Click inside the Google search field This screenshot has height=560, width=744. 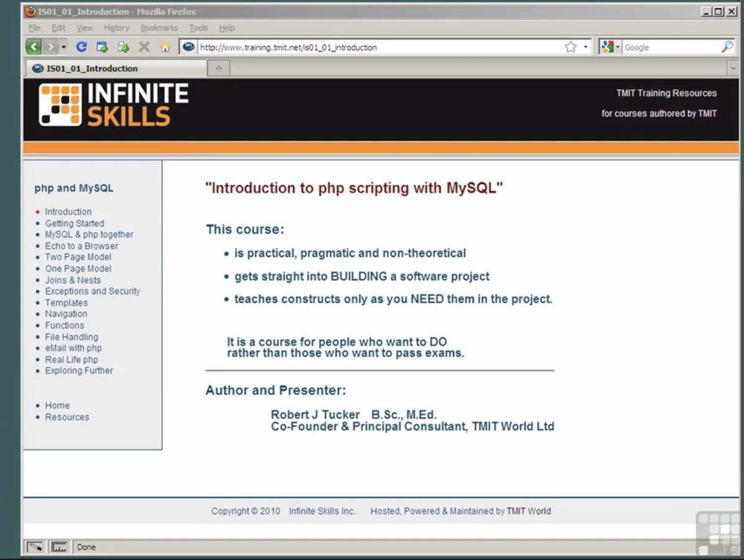coord(670,47)
